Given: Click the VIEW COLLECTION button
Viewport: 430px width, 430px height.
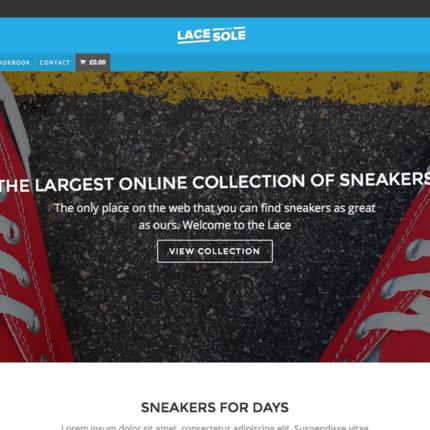Looking at the screenshot, I should point(215,251).
